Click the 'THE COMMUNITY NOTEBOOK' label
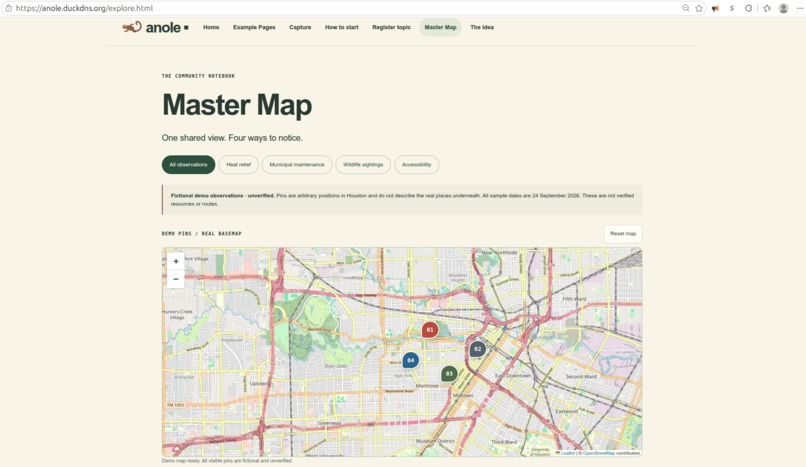 pos(198,76)
